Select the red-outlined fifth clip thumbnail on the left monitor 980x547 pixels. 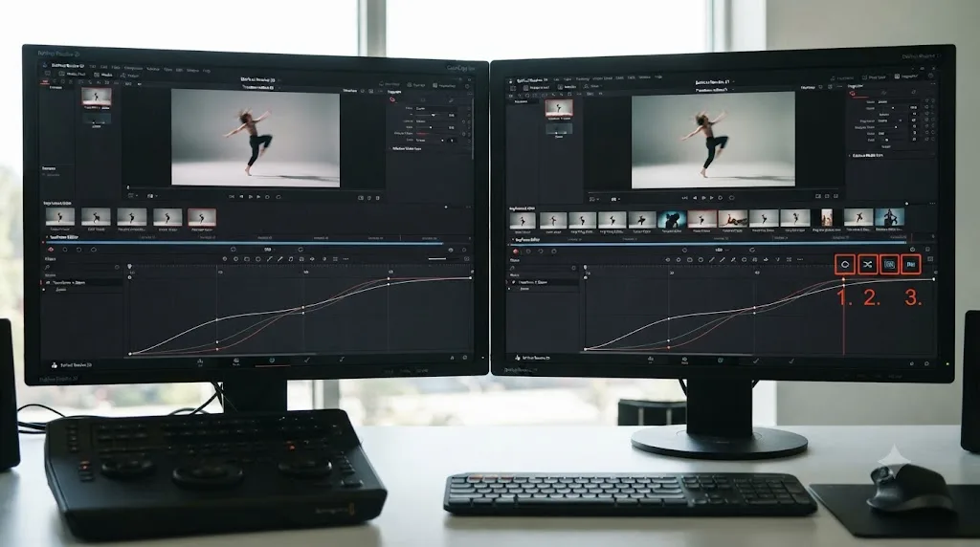tap(202, 217)
